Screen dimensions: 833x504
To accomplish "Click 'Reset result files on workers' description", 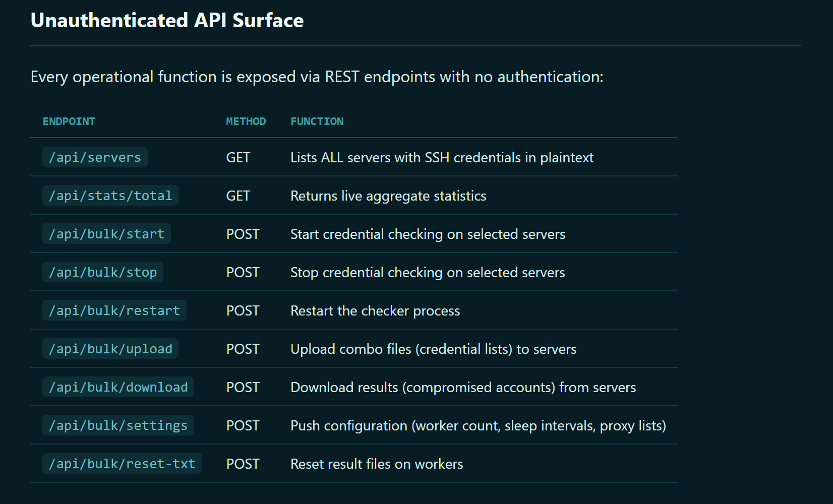I will [x=377, y=464].
